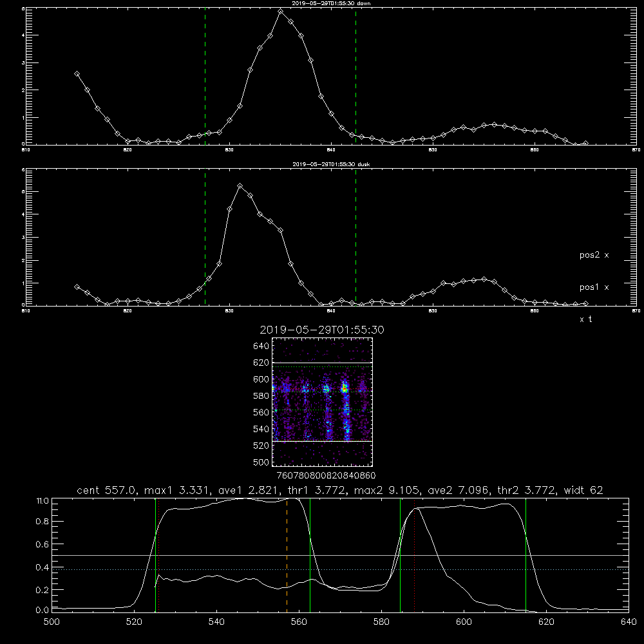Viewport: 644px width, 644px height.
Task: Click the lower white boundary line in the spectrogram
Action: (323, 441)
